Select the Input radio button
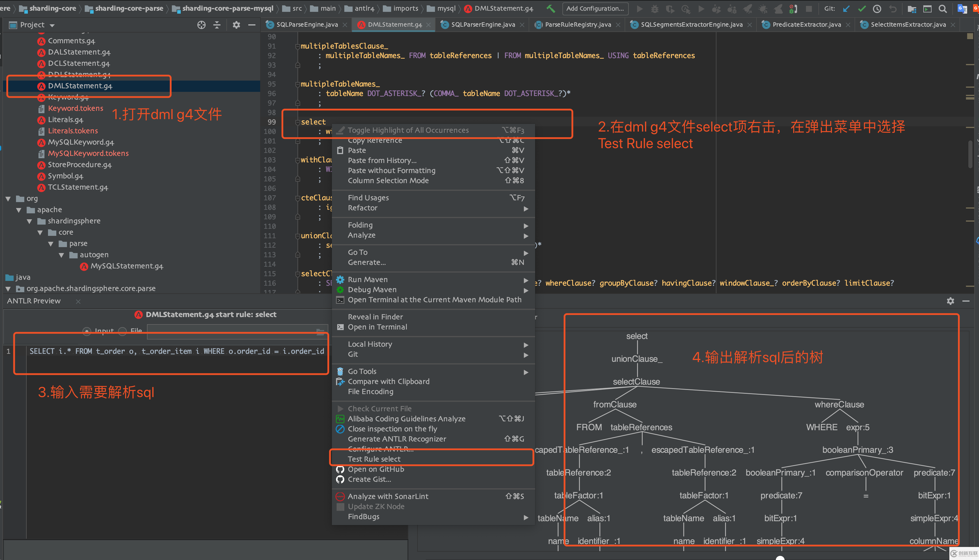Screen dimensions: 979x560 (x=87, y=331)
